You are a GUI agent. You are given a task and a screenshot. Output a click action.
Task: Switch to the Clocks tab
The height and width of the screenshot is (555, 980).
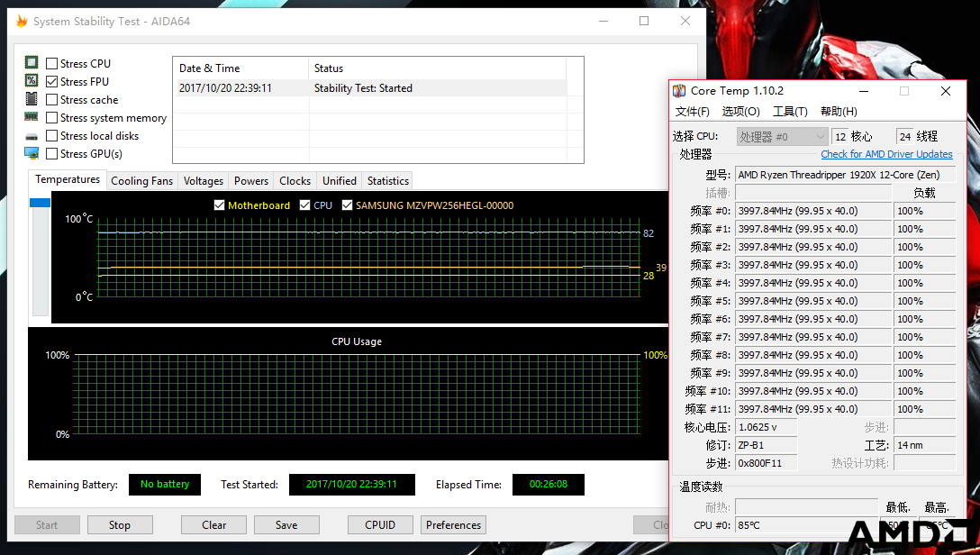[295, 180]
